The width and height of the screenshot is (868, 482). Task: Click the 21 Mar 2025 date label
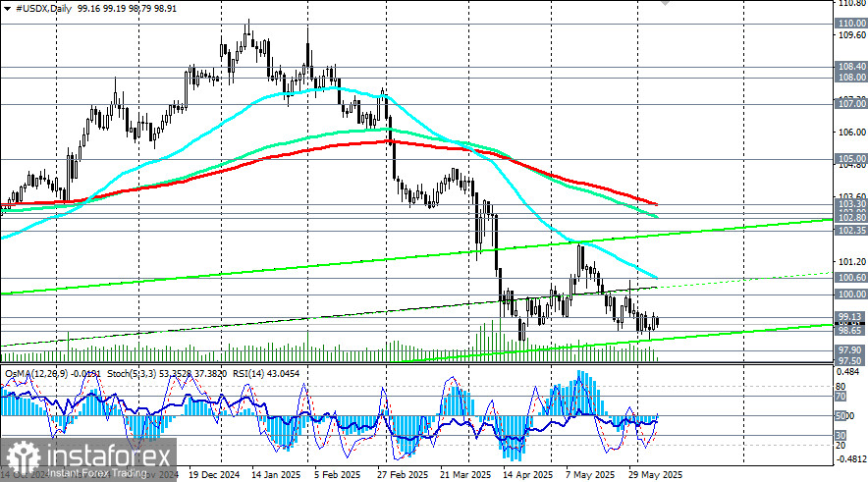tap(465, 475)
